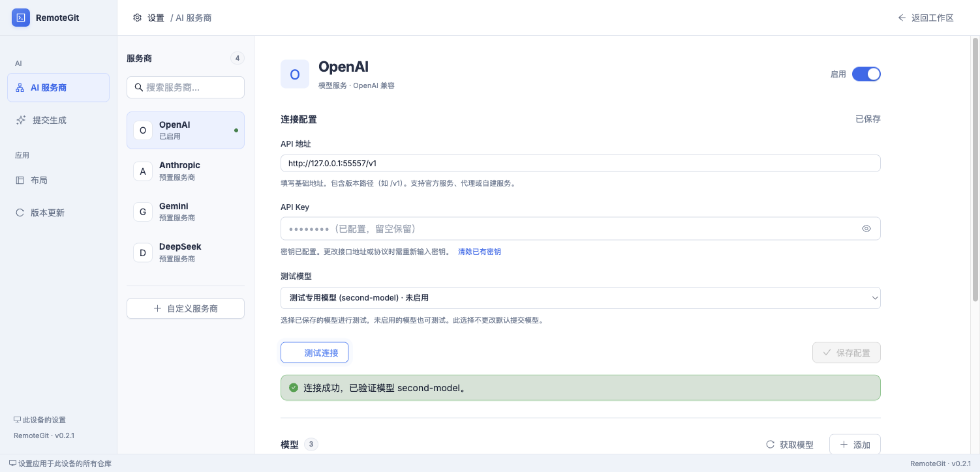The width and height of the screenshot is (980, 472).
Task: Open the AI 服务商 settings page
Action: tap(58, 87)
